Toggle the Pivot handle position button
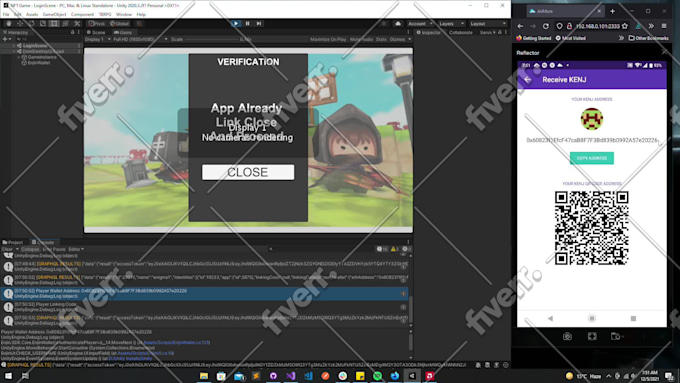The height and width of the screenshot is (383, 680). pos(97,23)
